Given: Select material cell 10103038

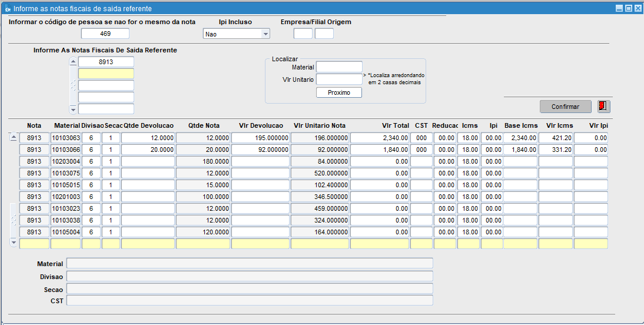Looking at the screenshot, I should point(66,220).
